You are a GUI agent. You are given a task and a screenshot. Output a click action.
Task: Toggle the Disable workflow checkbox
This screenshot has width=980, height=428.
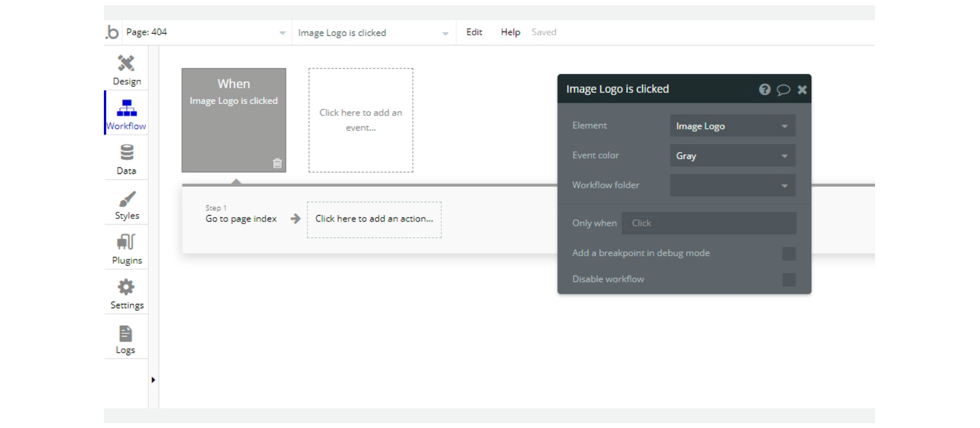pos(789,280)
